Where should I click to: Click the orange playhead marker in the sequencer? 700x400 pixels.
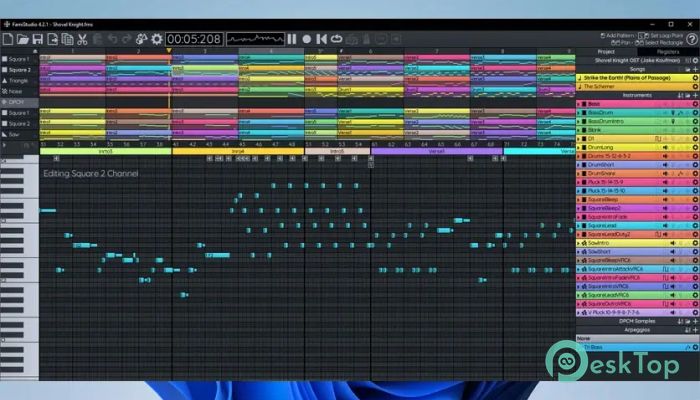coord(169,51)
